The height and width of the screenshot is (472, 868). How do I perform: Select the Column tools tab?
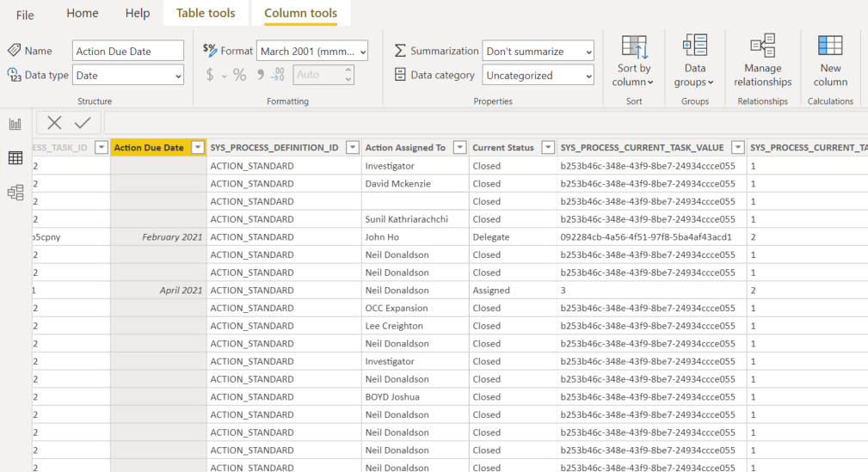[300, 13]
